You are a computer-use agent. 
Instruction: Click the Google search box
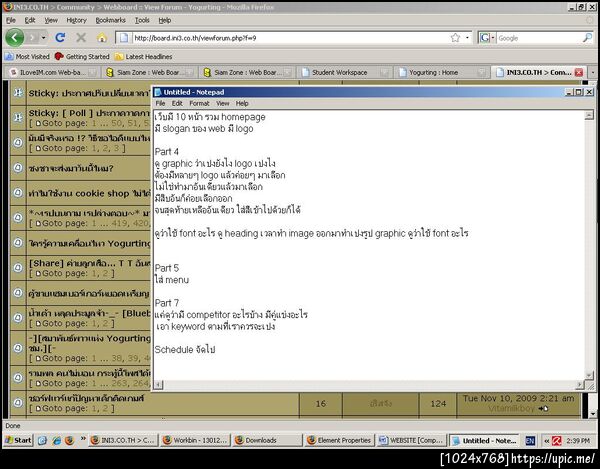pos(540,38)
